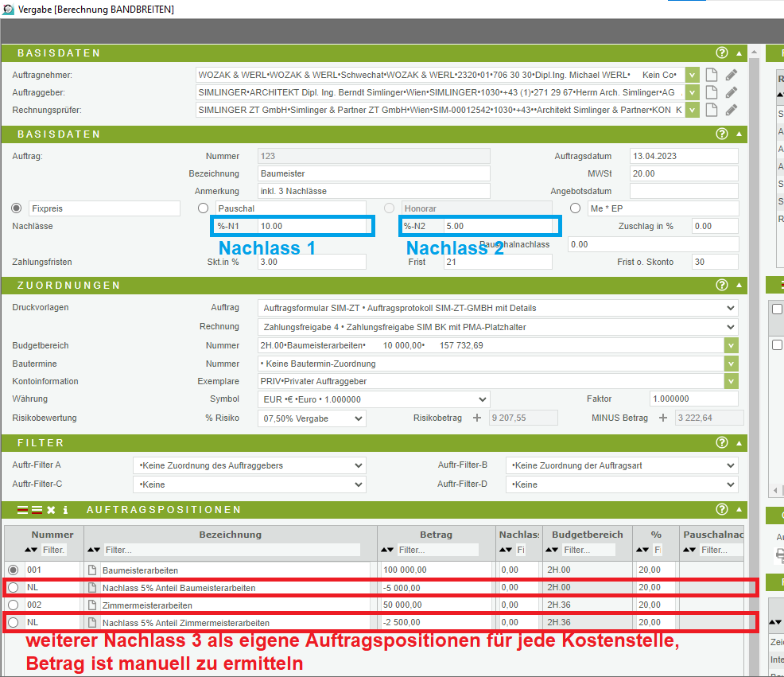
Task: Open document icon for Zimmermeisterarbeiten row
Action: pyautogui.click(x=92, y=605)
